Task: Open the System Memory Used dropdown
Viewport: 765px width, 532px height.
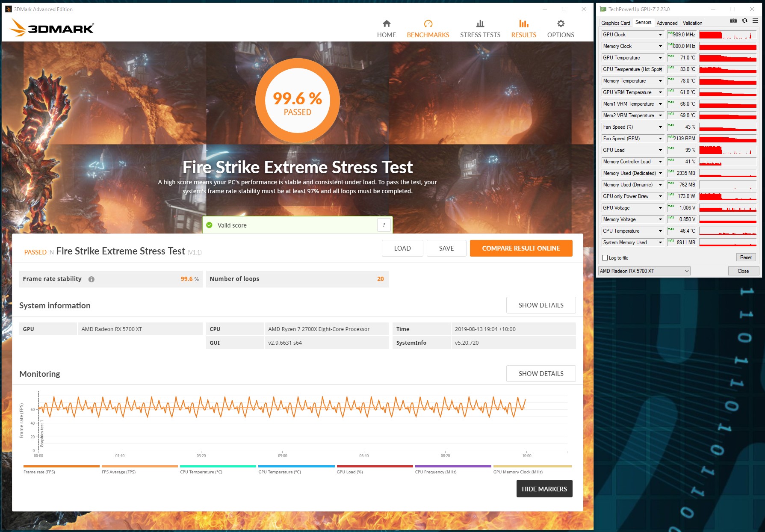Action: click(660, 242)
